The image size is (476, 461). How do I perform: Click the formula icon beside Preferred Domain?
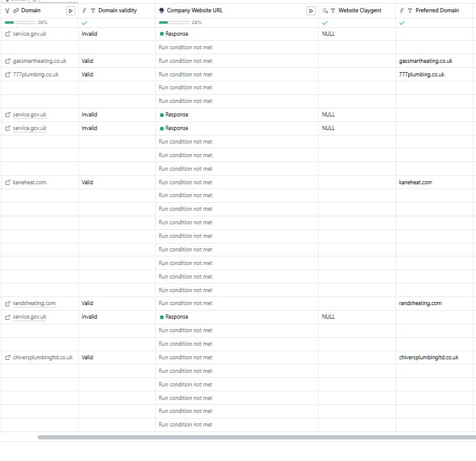pyautogui.click(x=401, y=10)
